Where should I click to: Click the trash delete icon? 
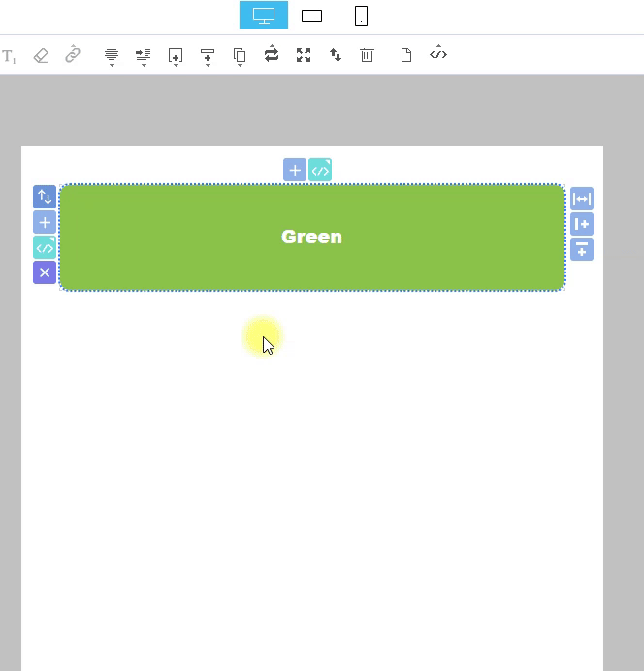pyautogui.click(x=367, y=55)
